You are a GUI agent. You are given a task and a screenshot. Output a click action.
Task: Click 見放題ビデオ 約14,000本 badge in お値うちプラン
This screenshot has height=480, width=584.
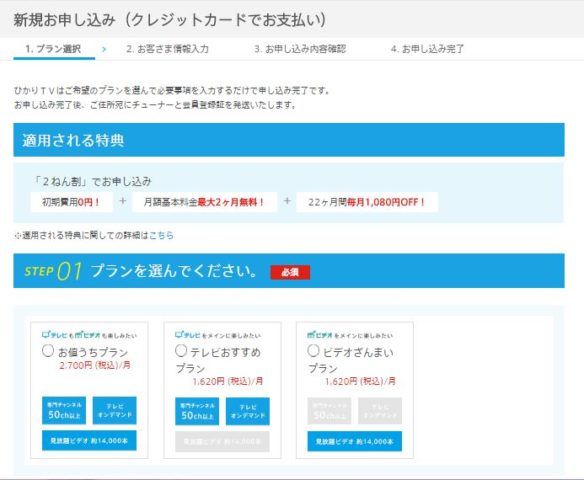(89, 441)
